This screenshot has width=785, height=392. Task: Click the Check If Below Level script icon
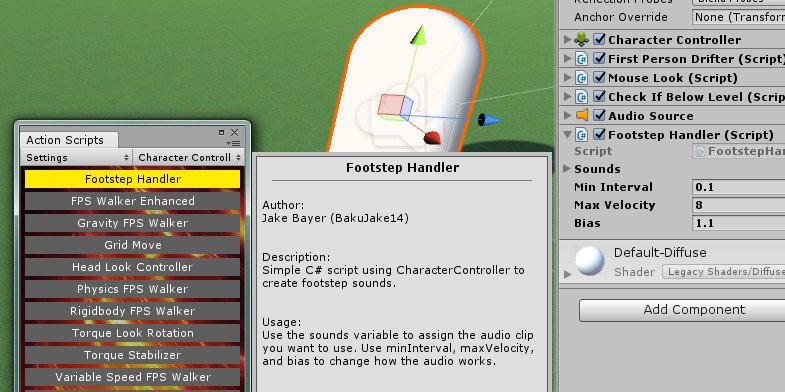(581, 97)
